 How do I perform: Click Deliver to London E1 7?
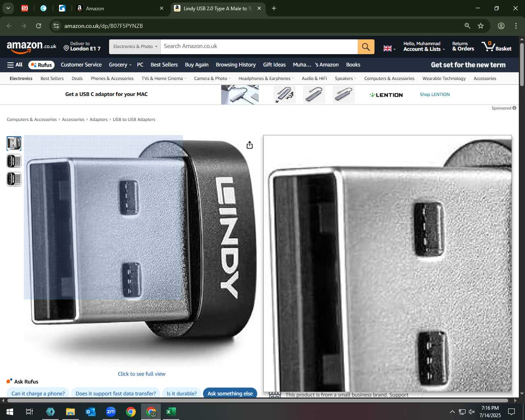[82, 46]
